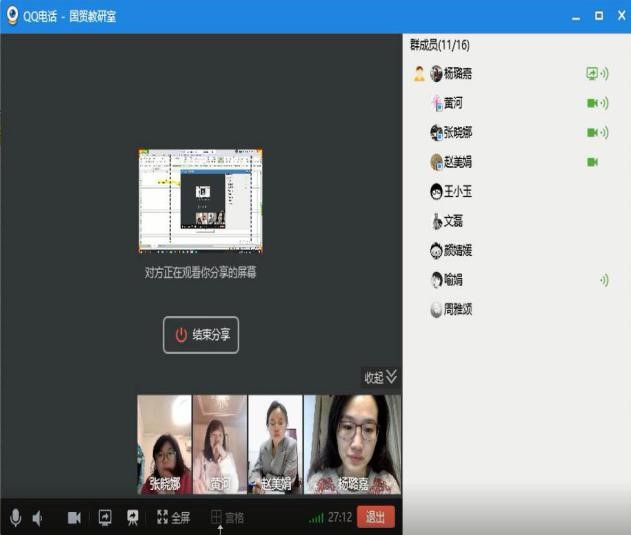The width and height of the screenshot is (631, 535).
Task: Click 赵美娟 in the member list
Action: 458,162
